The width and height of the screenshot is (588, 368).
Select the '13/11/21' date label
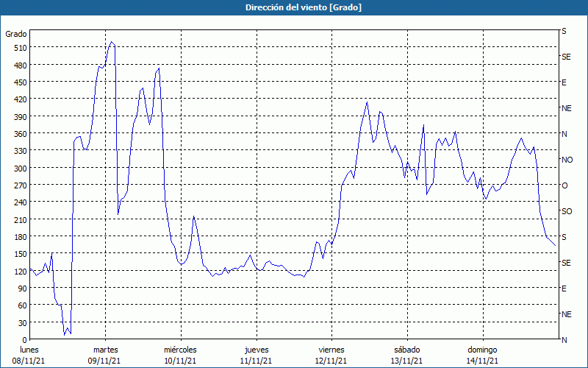coord(407,361)
